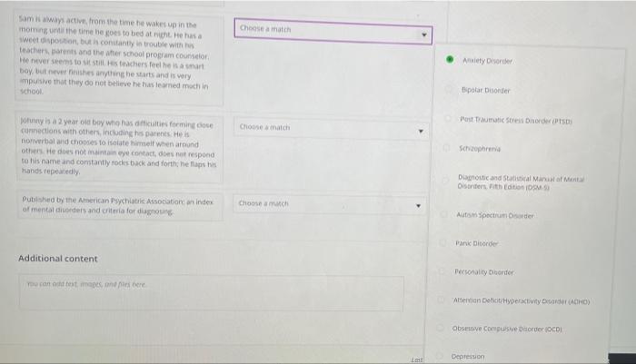Choose Post Traumatic Stress Disorder (PTSD) option

pos(448,119)
